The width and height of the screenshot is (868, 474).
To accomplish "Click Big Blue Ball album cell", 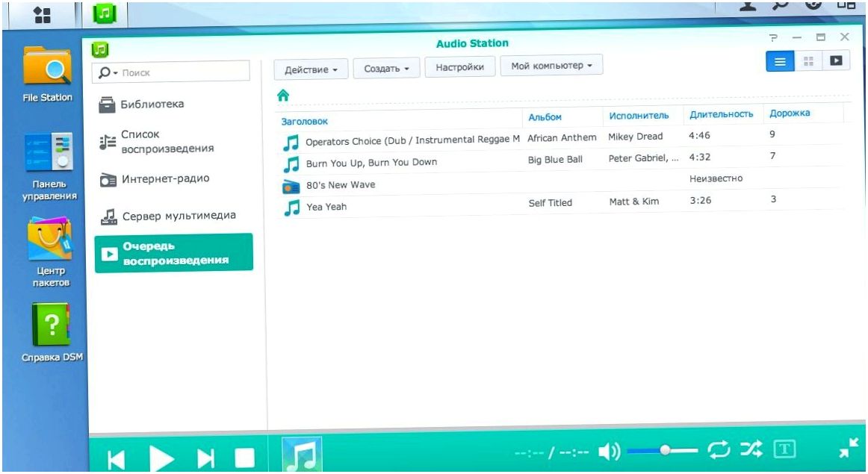I will click(555, 159).
